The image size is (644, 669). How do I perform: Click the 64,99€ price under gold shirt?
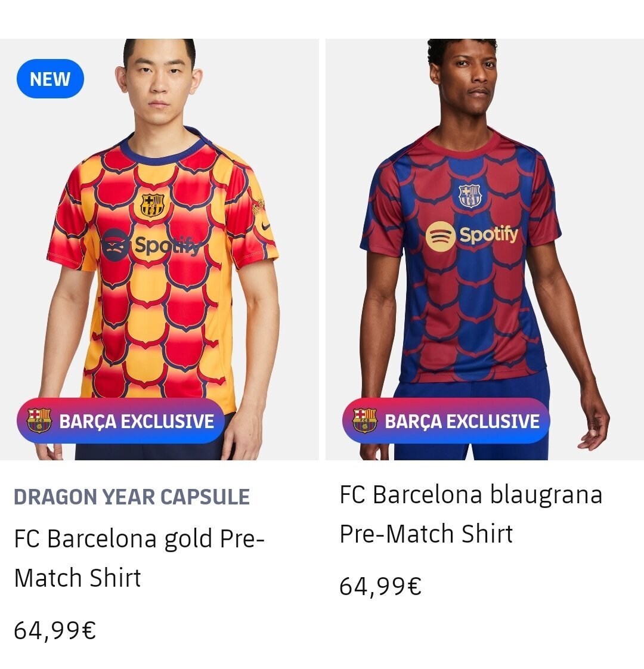click(x=55, y=631)
